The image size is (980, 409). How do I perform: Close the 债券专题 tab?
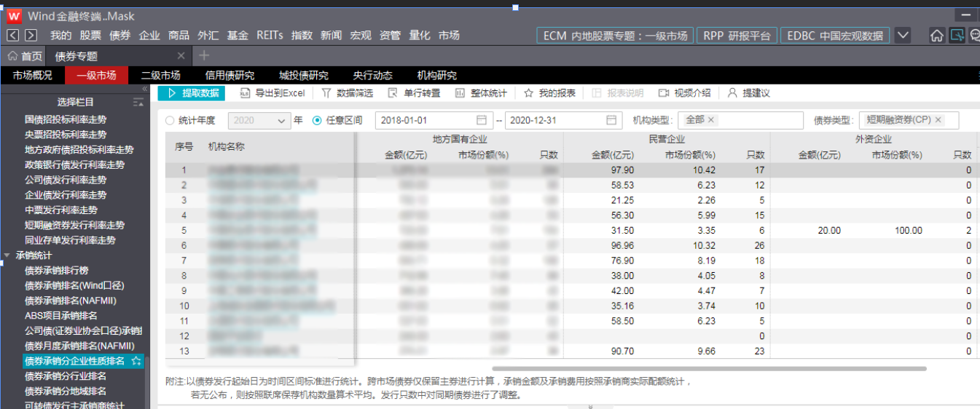[181, 56]
